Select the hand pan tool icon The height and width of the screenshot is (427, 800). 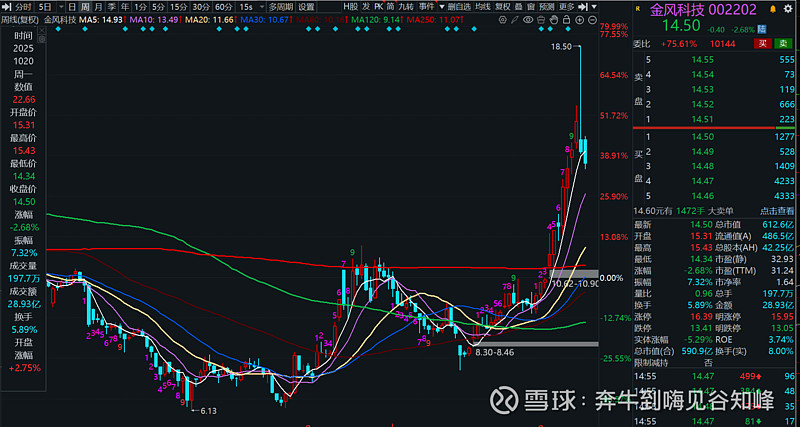tap(554, 19)
